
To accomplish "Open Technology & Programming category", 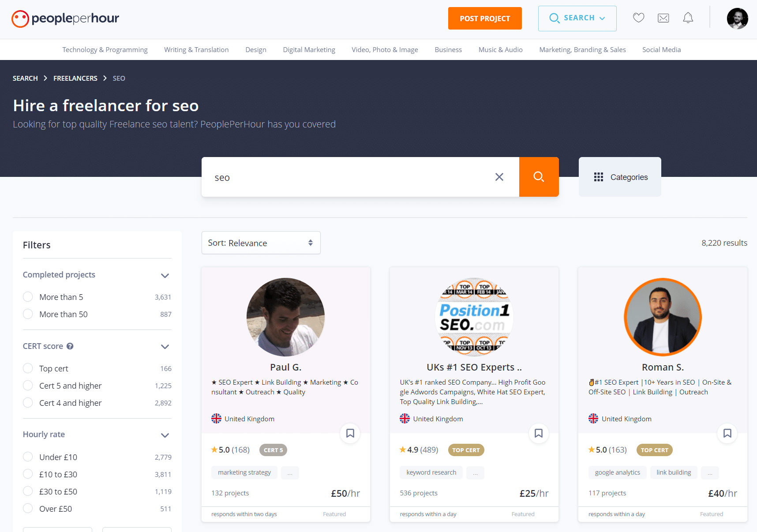I will [x=105, y=50].
